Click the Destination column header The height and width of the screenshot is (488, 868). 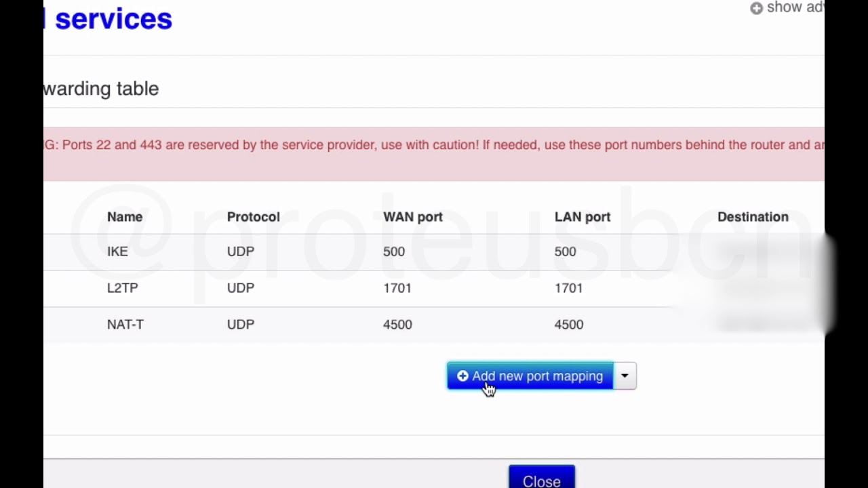tap(753, 217)
